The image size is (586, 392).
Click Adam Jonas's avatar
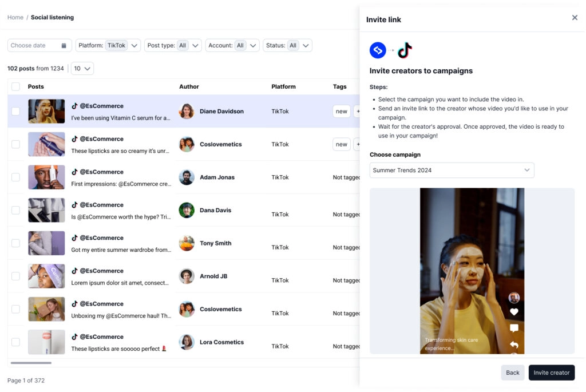coord(187,177)
